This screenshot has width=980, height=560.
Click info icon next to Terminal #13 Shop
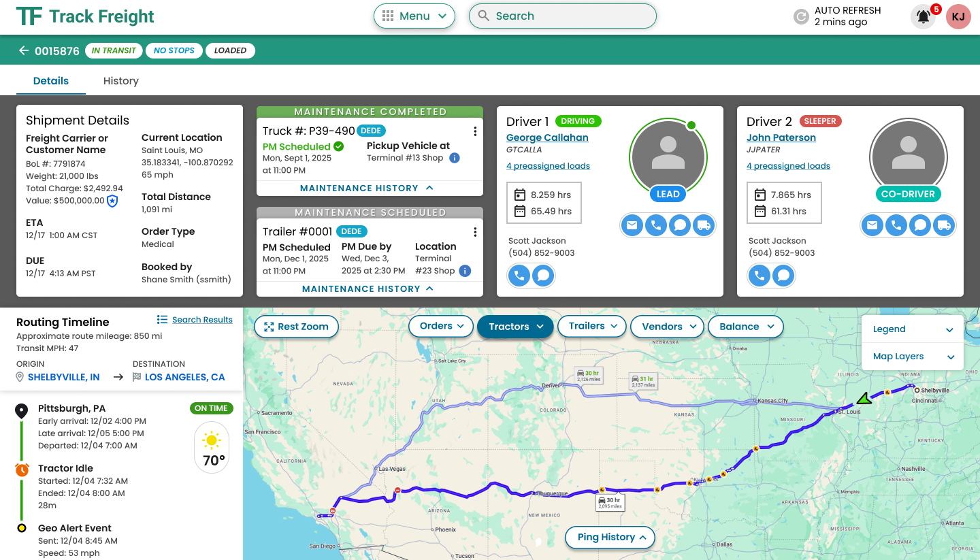click(454, 157)
